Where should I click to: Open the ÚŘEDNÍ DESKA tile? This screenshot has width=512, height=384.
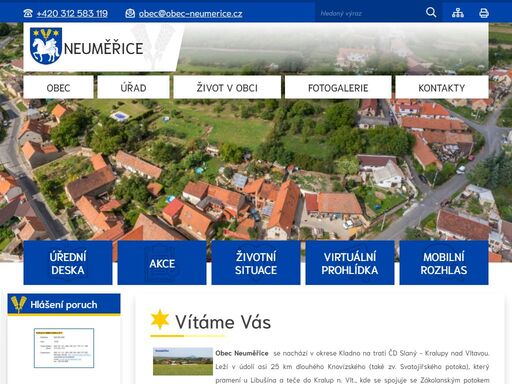point(68,263)
